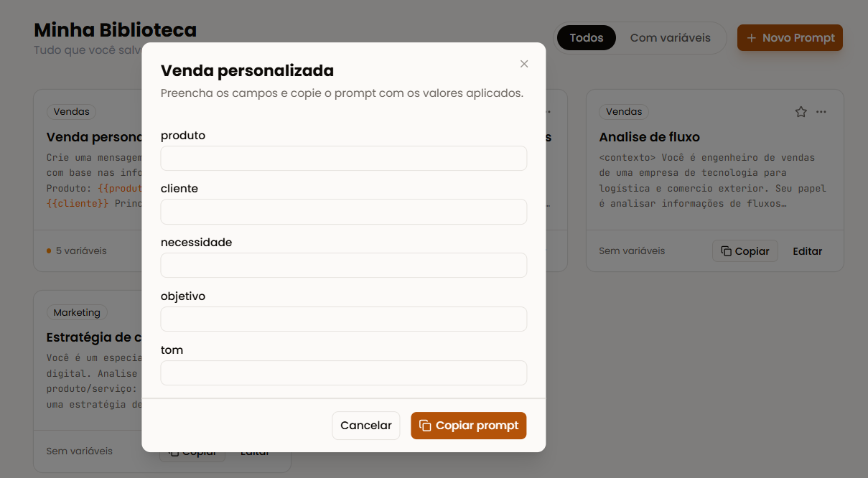Click the tom input field

[x=344, y=373]
